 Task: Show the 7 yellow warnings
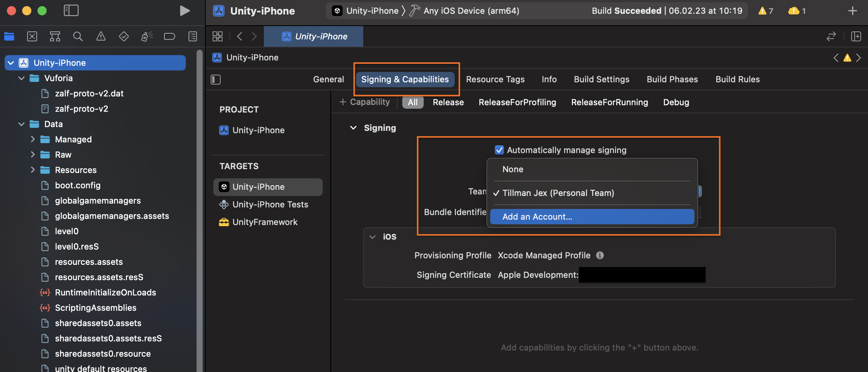[x=766, y=11]
